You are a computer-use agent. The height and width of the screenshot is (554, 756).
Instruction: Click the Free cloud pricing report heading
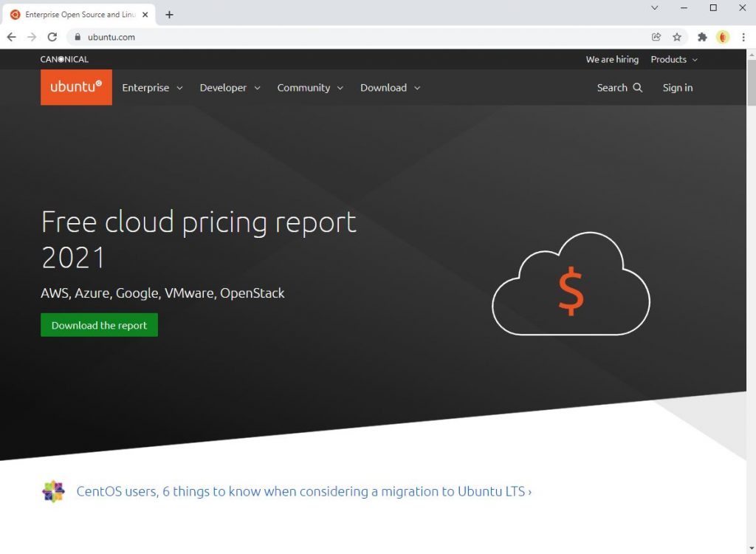(199, 239)
